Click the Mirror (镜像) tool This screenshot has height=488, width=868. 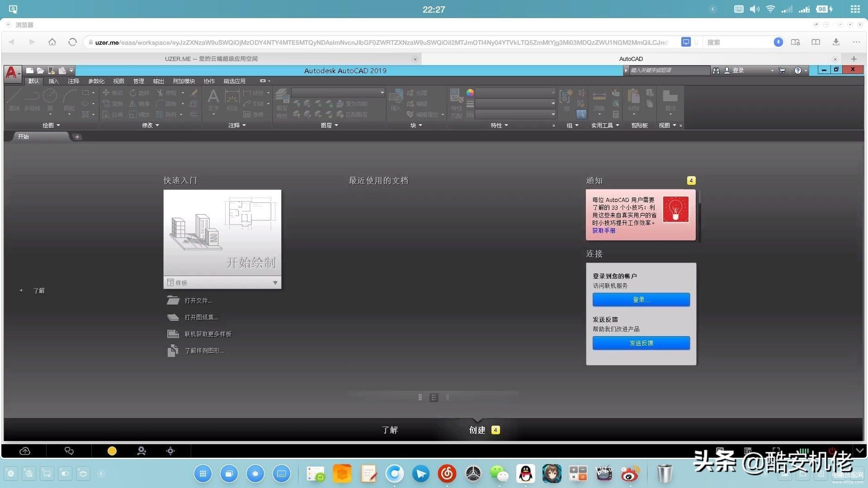pyautogui.click(x=139, y=103)
